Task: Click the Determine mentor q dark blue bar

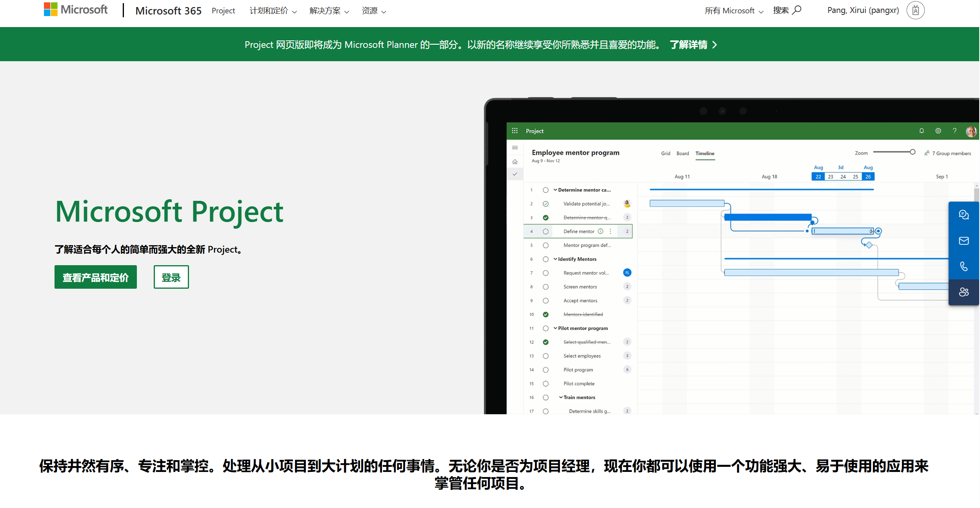Action: point(767,217)
